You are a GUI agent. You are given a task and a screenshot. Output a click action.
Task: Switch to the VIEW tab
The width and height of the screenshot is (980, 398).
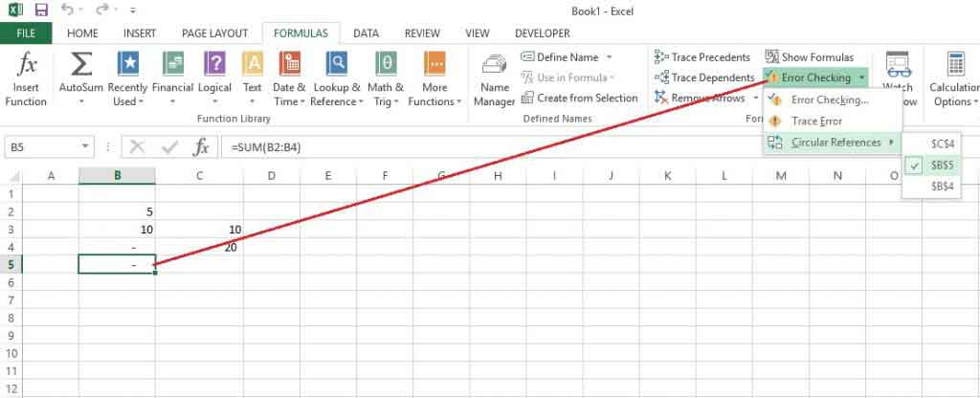click(x=477, y=33)
